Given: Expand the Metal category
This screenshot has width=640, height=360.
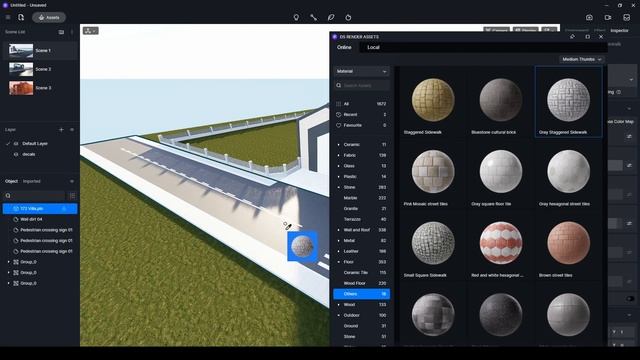Looking at the screenshot, I should (x=338, y=240).
